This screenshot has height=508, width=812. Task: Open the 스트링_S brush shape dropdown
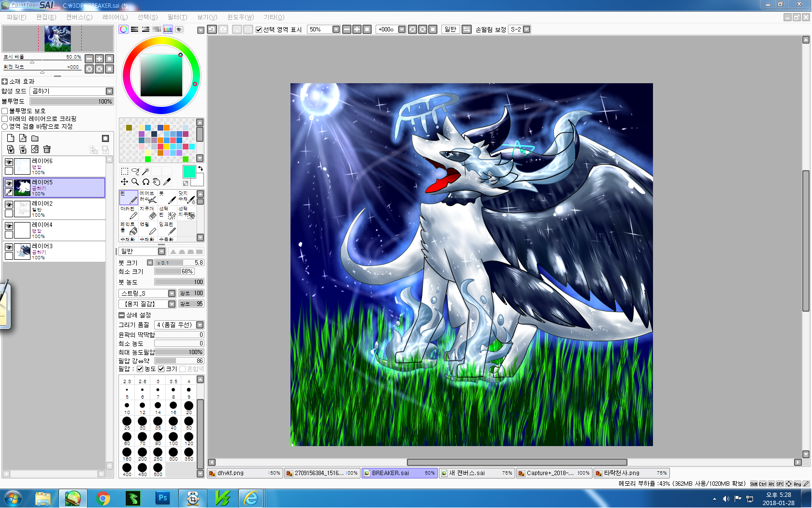[x=147, y=294]
